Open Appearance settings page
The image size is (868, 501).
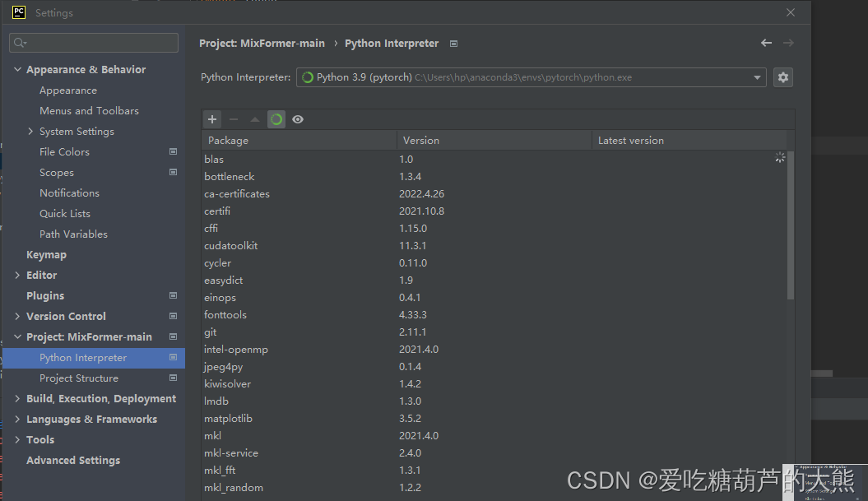point(68,90)
